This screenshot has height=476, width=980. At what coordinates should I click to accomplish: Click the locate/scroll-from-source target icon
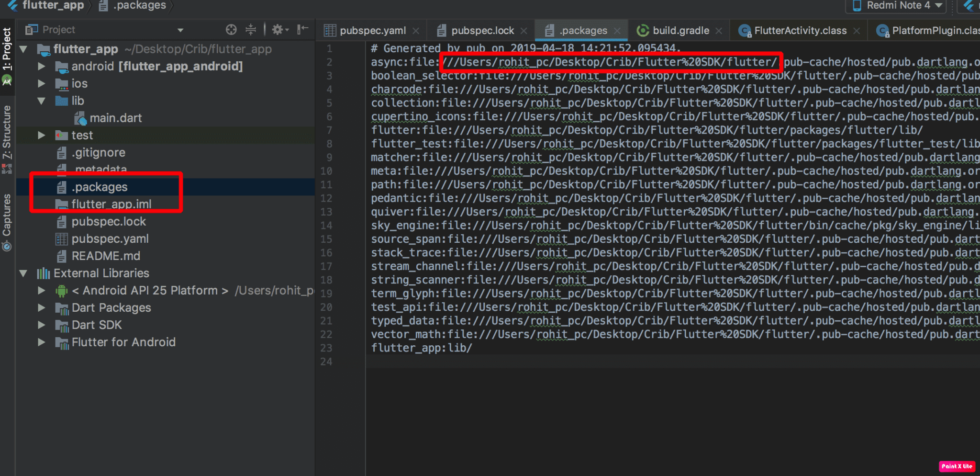pos(231,30)
